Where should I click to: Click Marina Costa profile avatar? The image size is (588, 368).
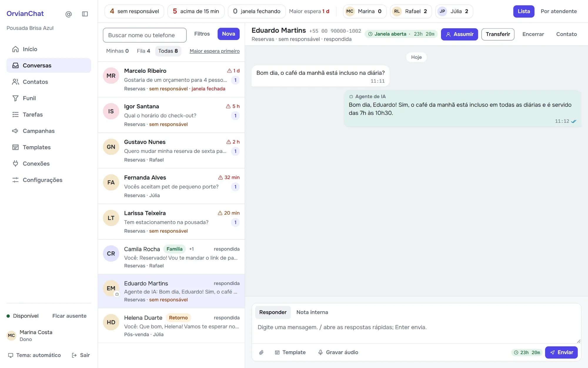(11, 335)
